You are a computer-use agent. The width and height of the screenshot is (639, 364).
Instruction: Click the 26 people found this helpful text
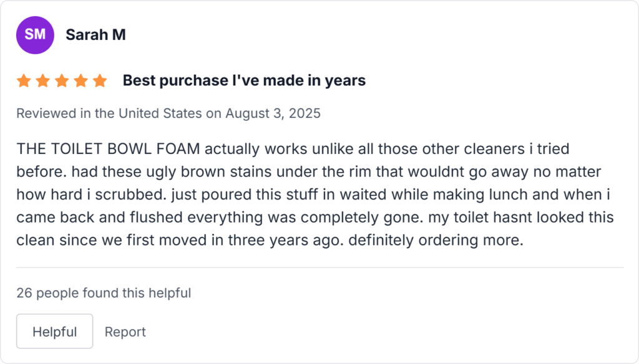[104, 292]
